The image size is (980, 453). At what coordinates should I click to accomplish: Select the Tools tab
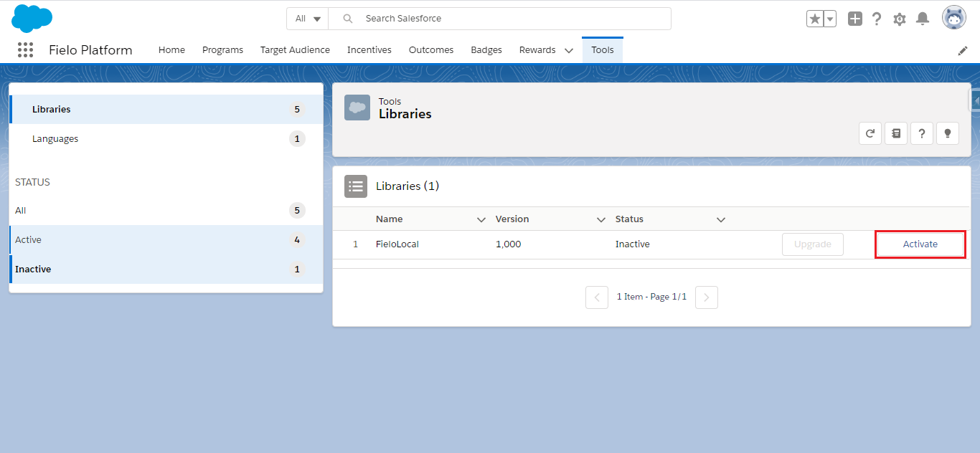[x=603, y=50]
